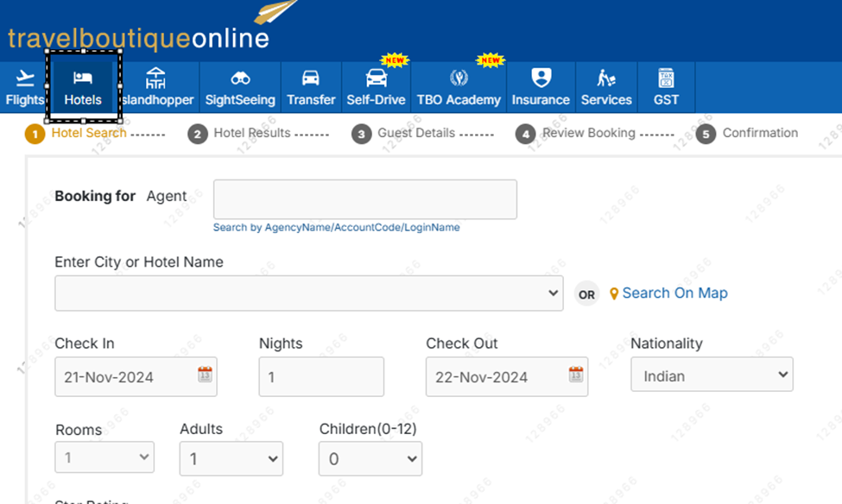The width and height of the screenshot is (842, 504).
Task: Click the Search On Map link
Action: pyautogui.click(x=674, y=293)
